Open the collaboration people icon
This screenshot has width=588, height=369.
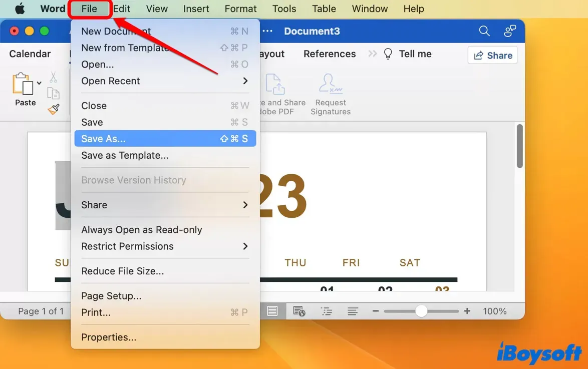point(510,31)
